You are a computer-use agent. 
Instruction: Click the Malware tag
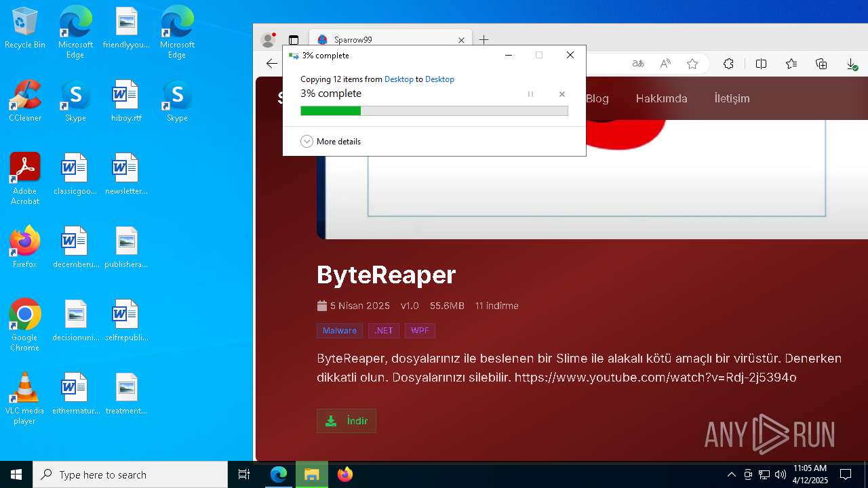click(339, 331)
